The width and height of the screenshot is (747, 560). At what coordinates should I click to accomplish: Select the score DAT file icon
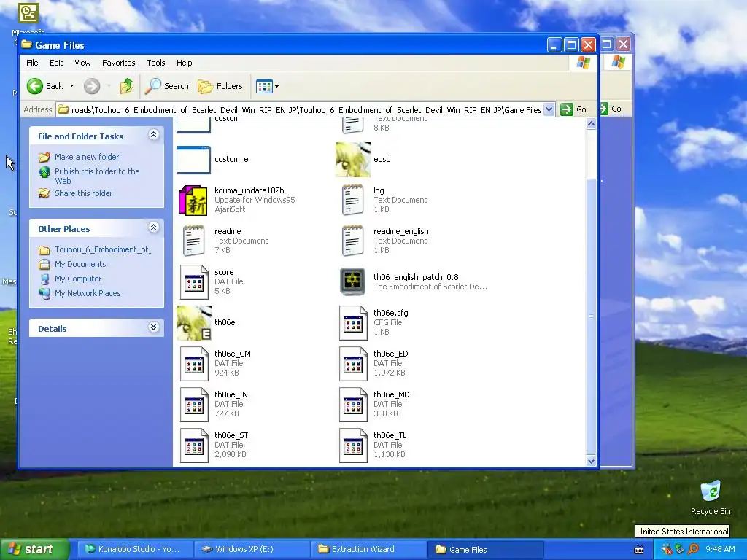pos(194,282)
